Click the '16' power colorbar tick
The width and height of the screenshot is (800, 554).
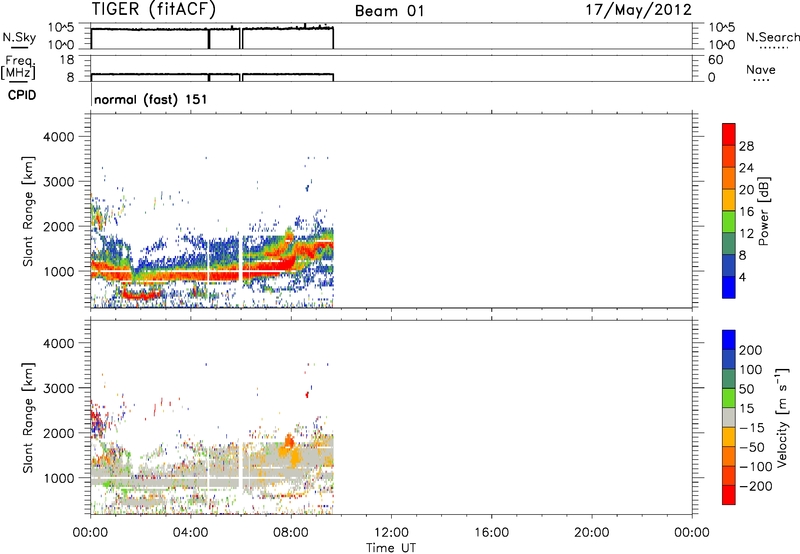coord(746,212)
